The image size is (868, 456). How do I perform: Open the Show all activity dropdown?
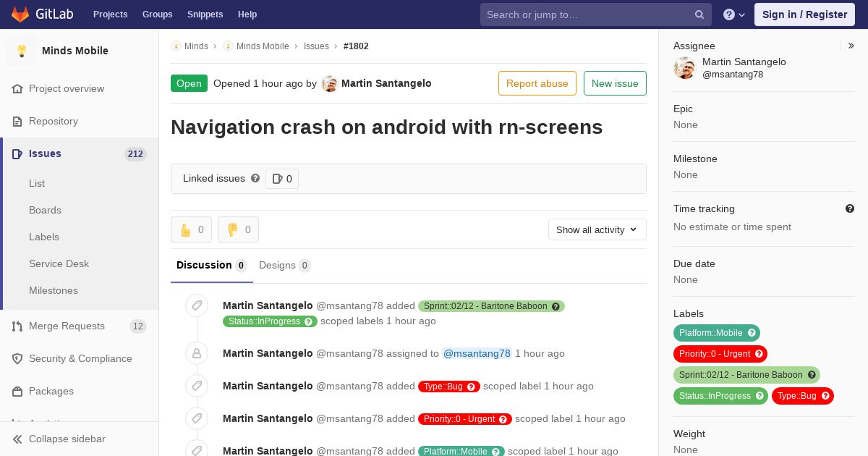coord(597,229)
